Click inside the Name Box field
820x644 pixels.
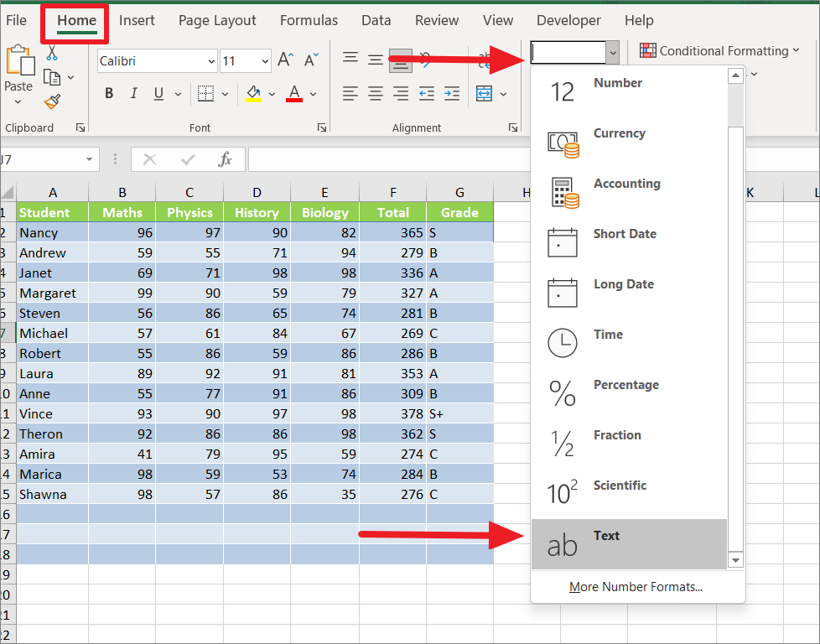[x=46, y=158]
